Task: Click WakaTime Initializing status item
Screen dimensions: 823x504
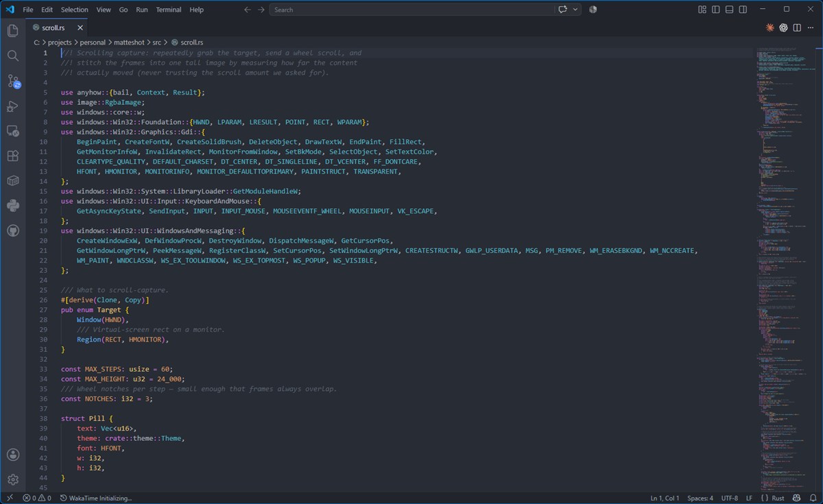Action: [96, 498]
